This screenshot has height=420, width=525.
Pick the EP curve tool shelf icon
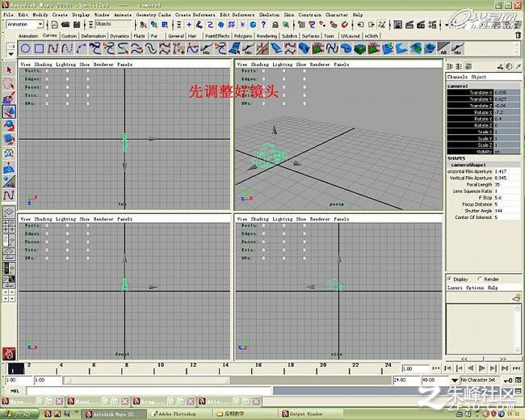click(x=67, y=49)
